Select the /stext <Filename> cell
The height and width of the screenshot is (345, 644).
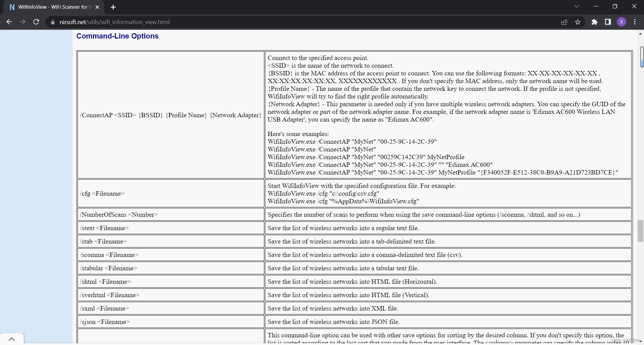coord(171,228)
